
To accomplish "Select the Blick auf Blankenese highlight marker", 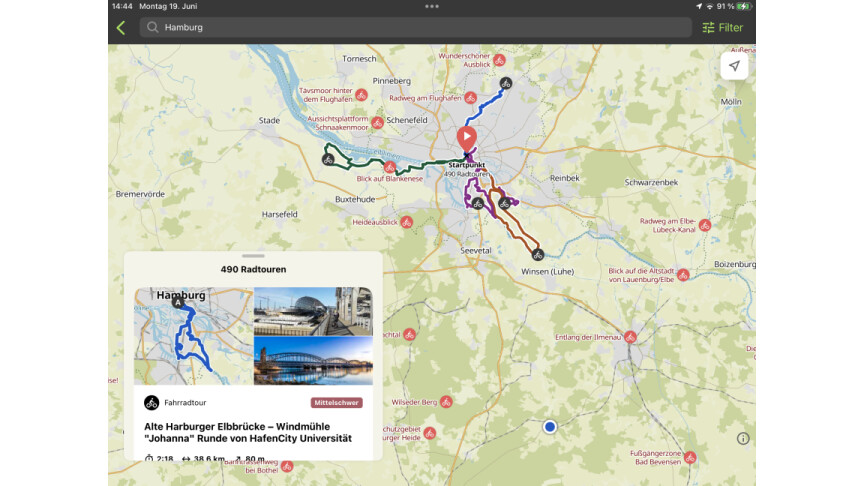I will (388, 165).
